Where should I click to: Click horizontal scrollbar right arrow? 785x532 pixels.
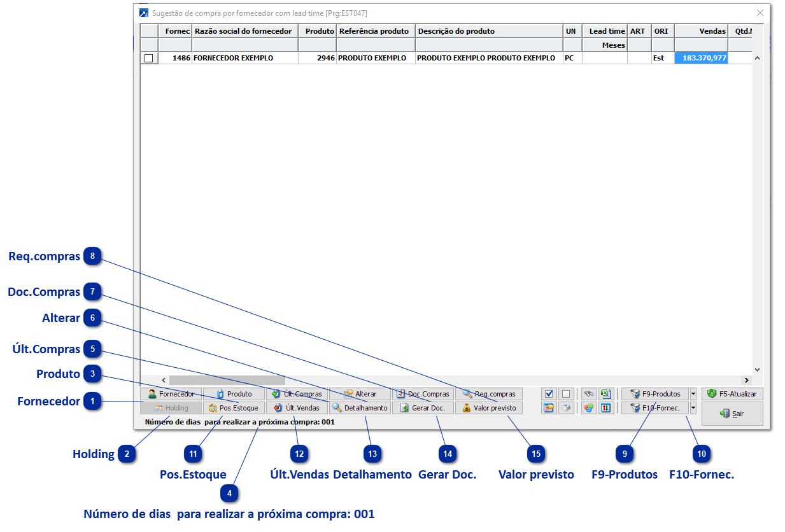click(747, 380)
